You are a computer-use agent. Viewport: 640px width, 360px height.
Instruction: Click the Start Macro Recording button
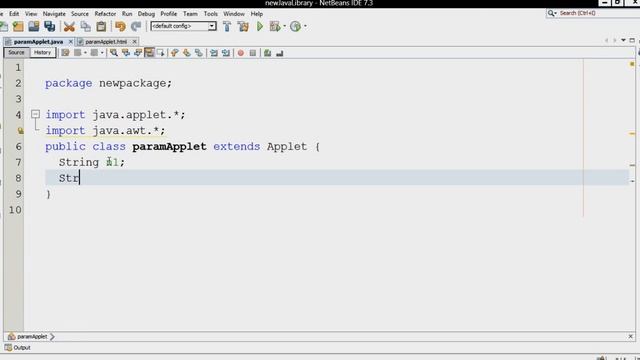coord(241,53)
